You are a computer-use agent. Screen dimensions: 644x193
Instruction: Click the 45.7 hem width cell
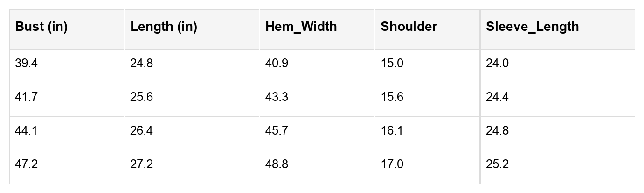(277, 131)
